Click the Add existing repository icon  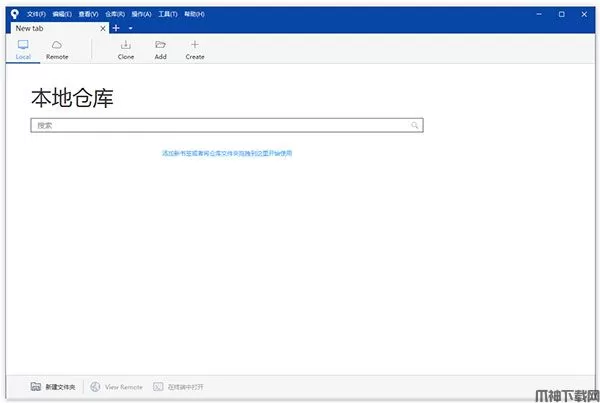[x=160, y=50]
